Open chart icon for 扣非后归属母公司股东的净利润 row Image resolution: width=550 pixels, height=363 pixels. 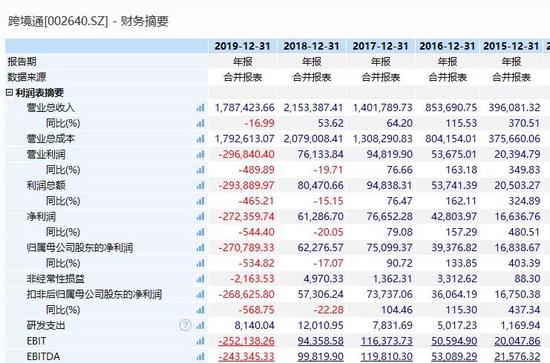(x=200, y=295)
